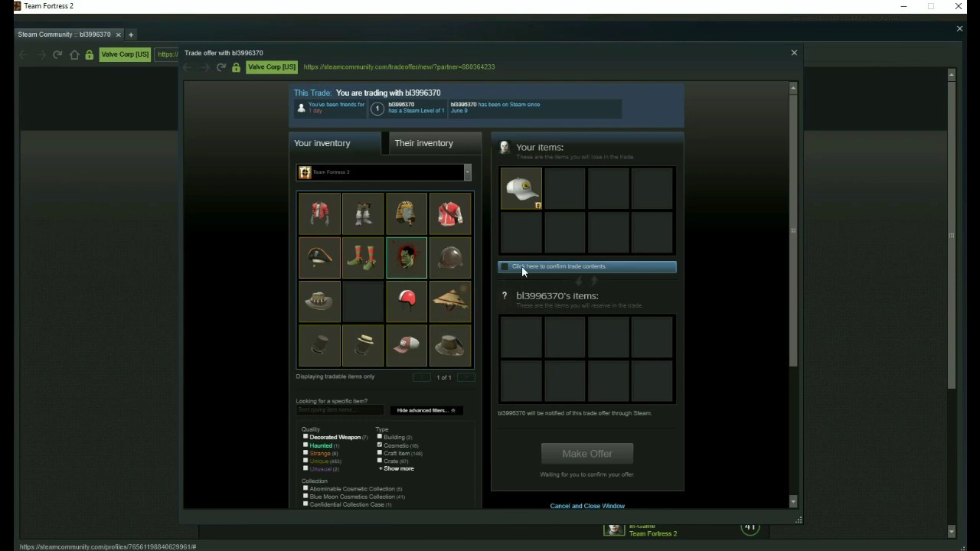
Task: Click the green padlock in trade offer window
Action: (236, 67)
